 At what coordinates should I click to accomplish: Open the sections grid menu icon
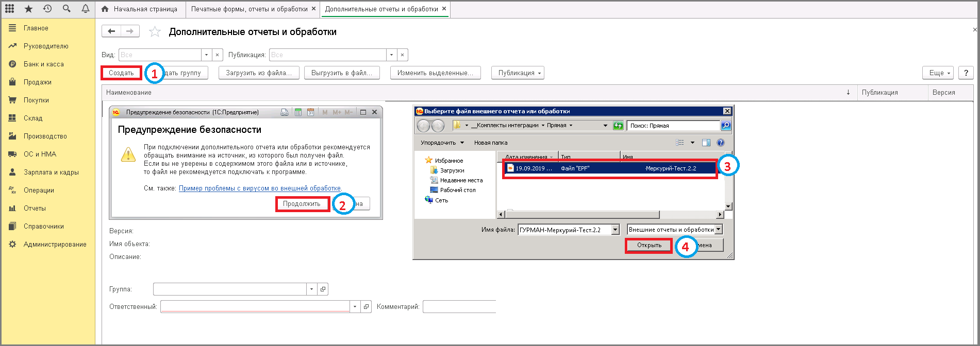9,9
